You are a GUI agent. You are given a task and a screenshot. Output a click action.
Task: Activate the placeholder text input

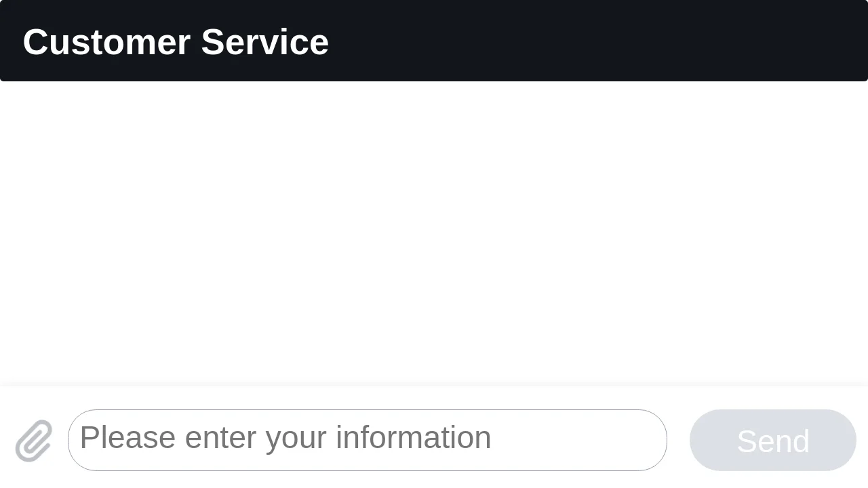(368, 440)
